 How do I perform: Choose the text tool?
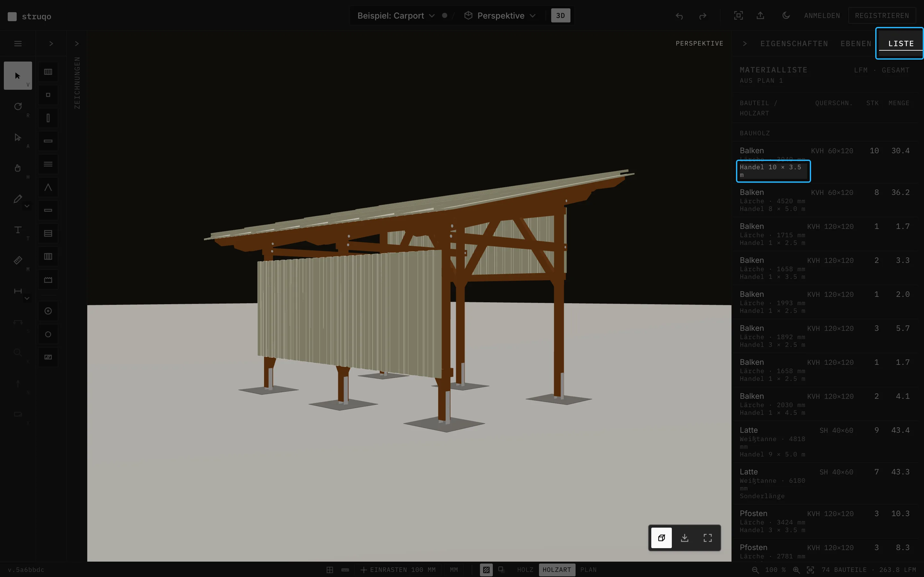click(x=18, y=230)
